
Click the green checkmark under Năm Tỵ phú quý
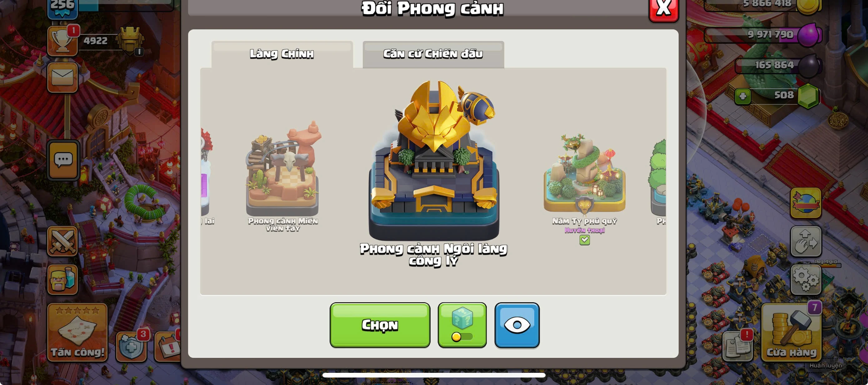[585, 240]
